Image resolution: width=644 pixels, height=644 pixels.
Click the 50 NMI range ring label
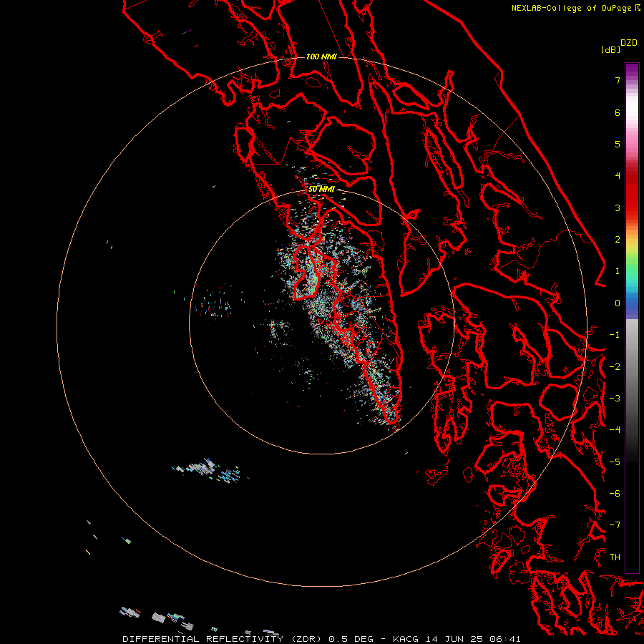click(x=321, y=189)
